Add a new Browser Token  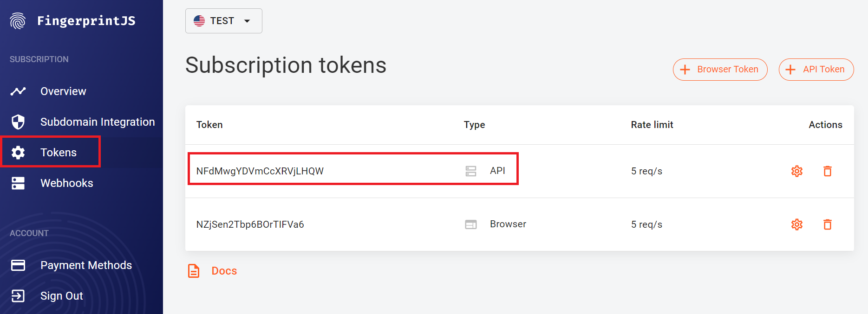click(x=720, y=70)
